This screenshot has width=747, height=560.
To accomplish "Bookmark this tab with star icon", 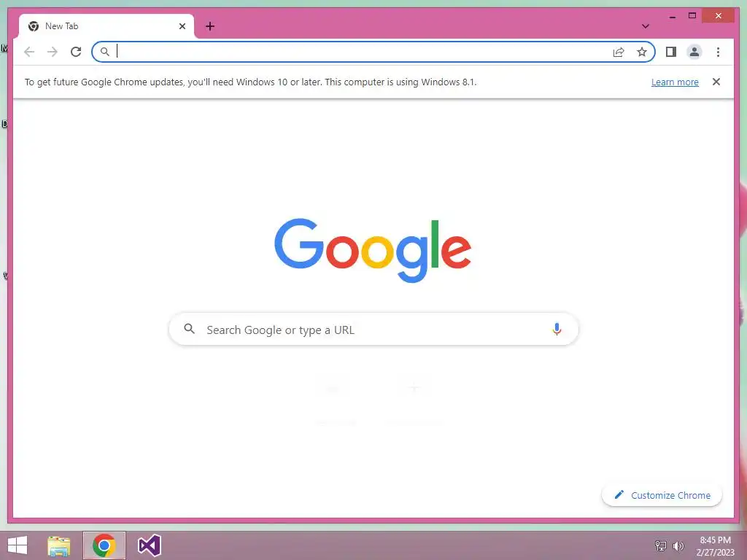I will 642,52.
